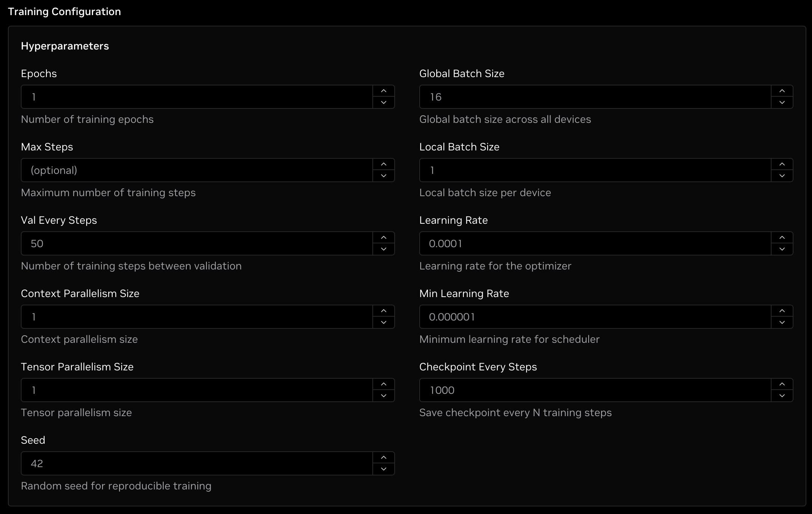Increase the Epochs value with up arrow

tap(383, 91)
